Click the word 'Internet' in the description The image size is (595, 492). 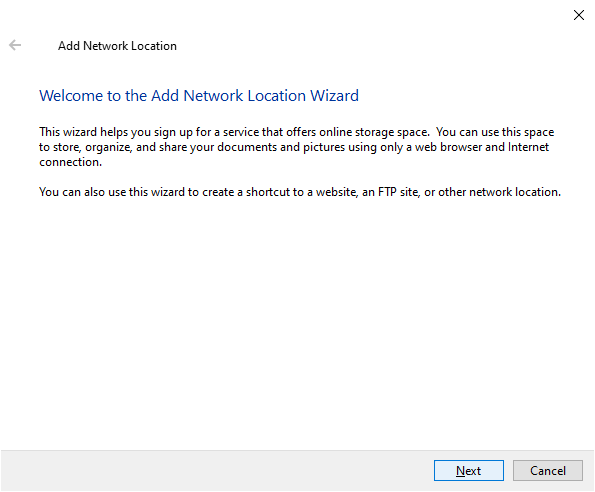coord(528,147)
